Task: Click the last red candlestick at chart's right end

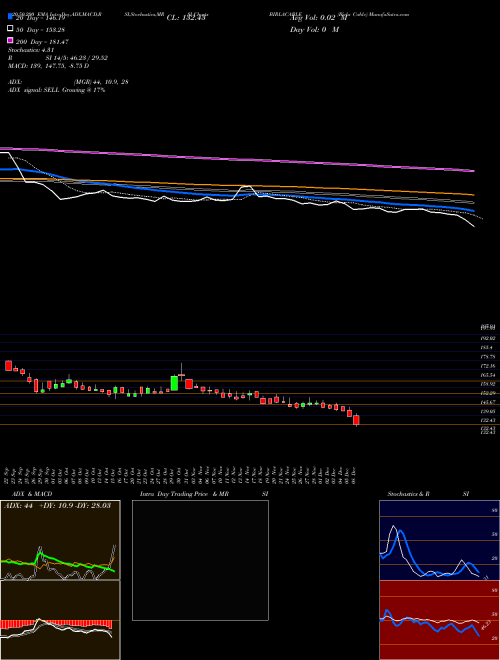Action: click(356, 420)
